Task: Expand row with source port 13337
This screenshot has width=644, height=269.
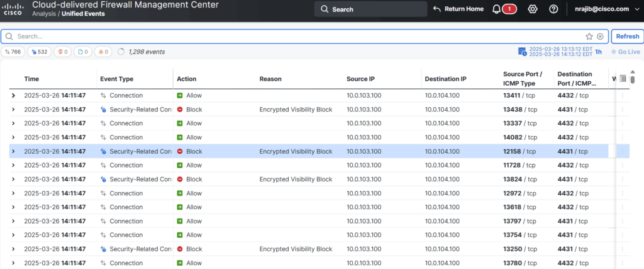Action: pyautogui.click(x=13, y=123)
